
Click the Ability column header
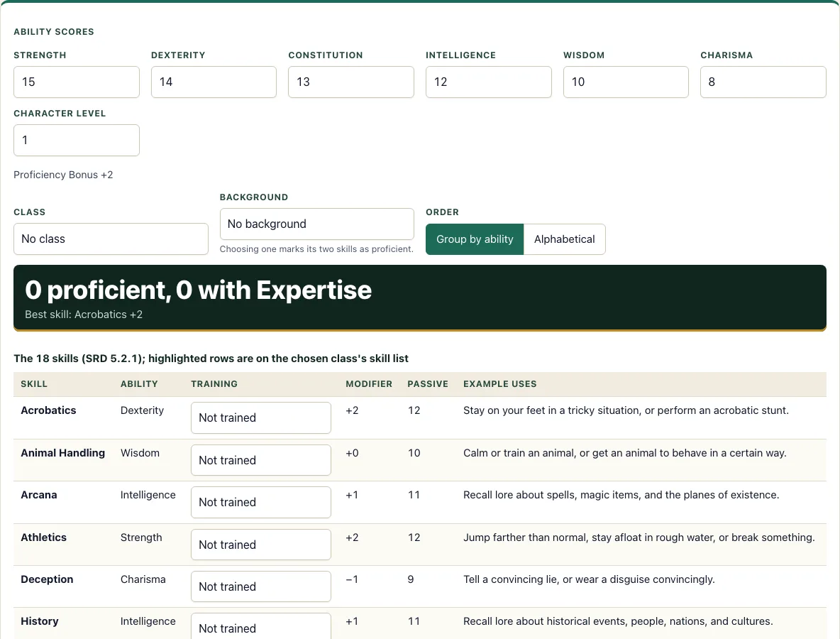click(x=139, y=384)
